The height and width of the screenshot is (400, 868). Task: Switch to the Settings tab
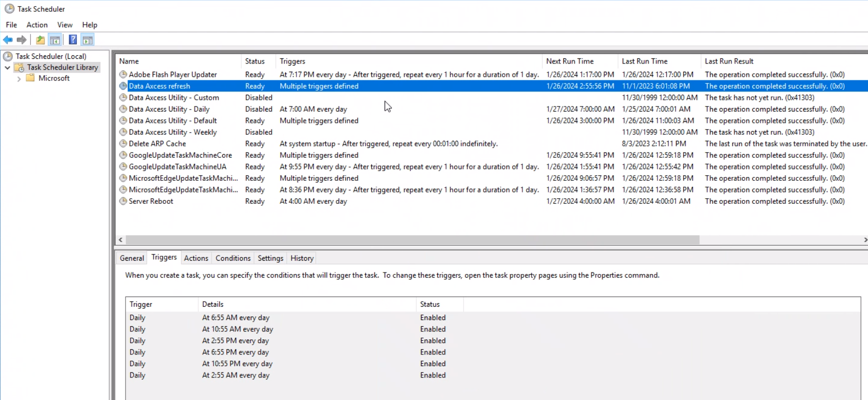coord(270,258)
